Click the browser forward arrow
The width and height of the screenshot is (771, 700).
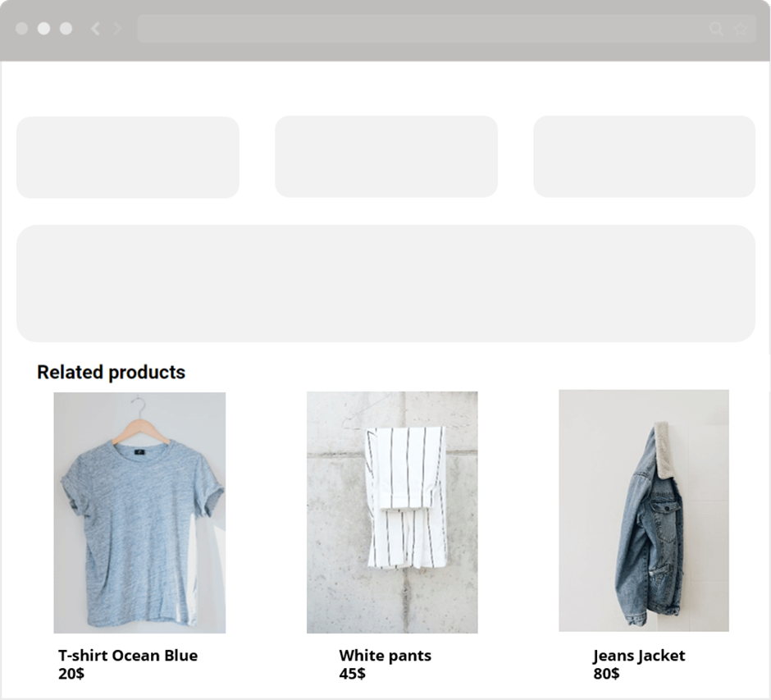tap(117, 29)
